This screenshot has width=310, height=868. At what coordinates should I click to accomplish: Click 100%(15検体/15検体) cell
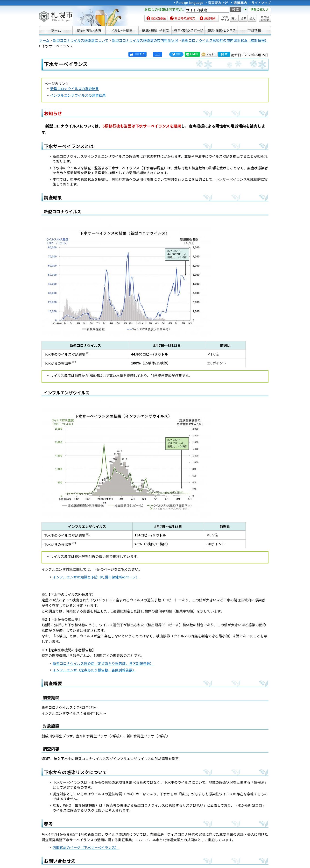(167, 363)
